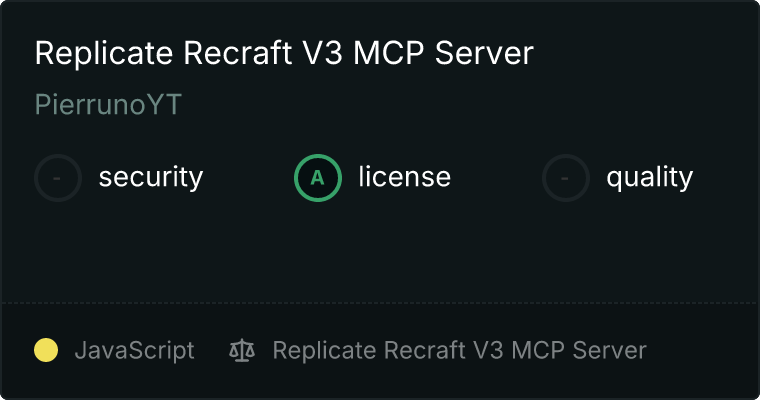This screenshot has width=760, height=400.
Task: Click the balance scales license icon
Action: (242, 350)
